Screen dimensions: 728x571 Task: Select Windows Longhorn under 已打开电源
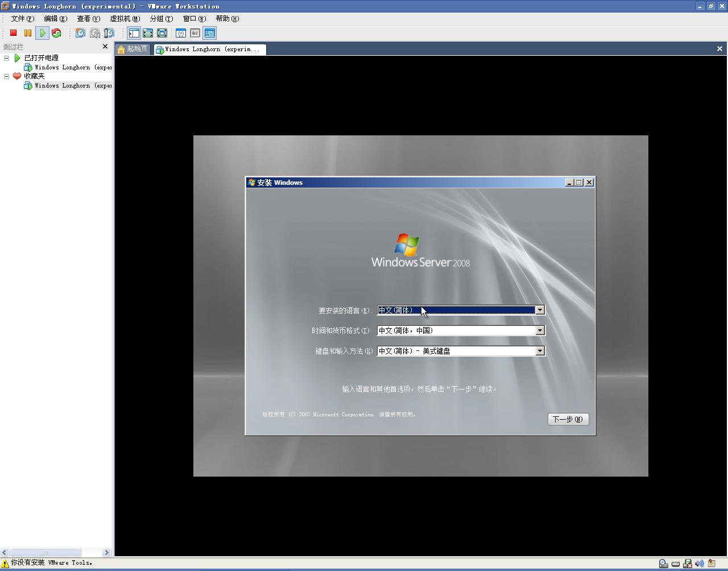68,67
